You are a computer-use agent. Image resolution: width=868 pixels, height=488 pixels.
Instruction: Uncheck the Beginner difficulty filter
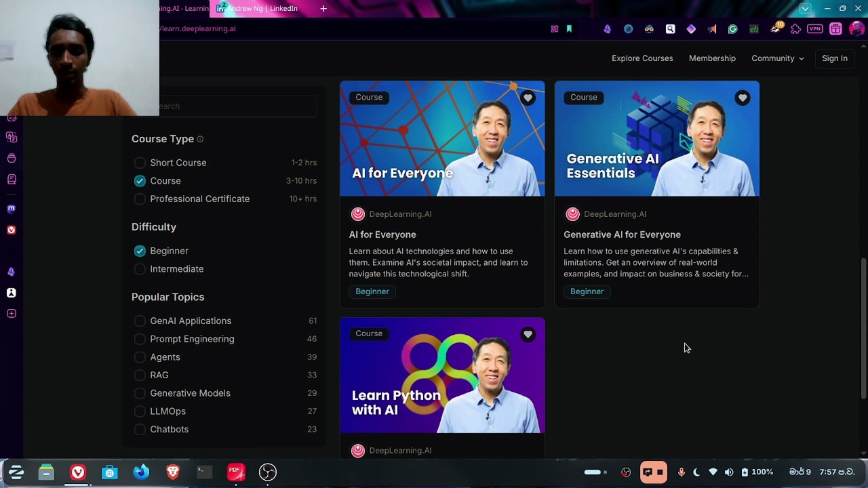[x=140, y=251]
